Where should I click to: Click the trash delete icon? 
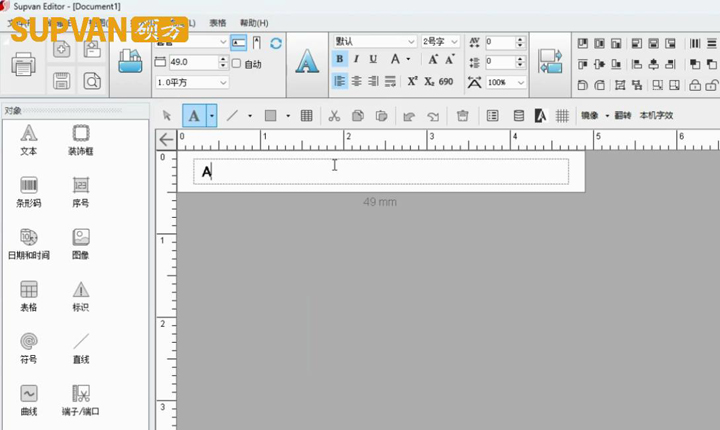tap(462, 116)
